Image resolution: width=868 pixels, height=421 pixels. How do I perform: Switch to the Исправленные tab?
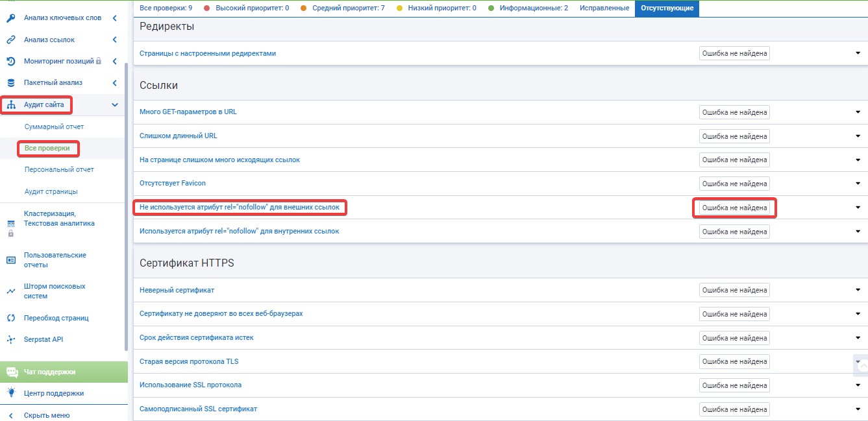coord(604,8)
